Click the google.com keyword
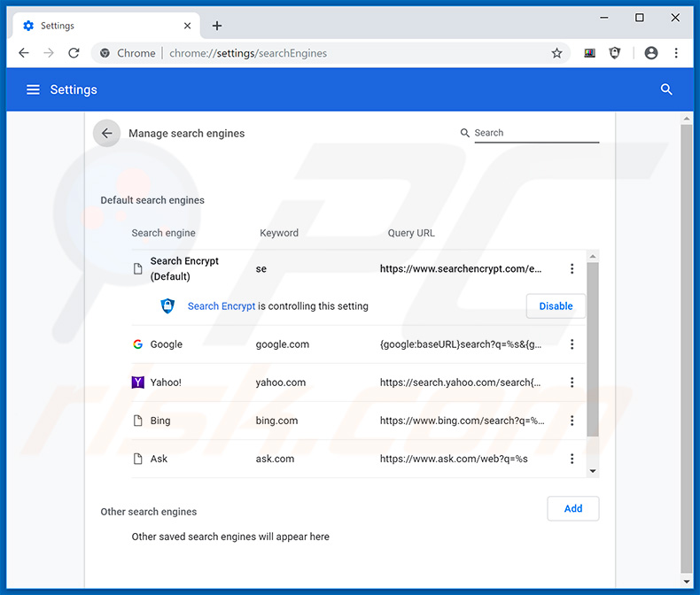Screen dimensions: 700x595 click(x=282, y=344)
